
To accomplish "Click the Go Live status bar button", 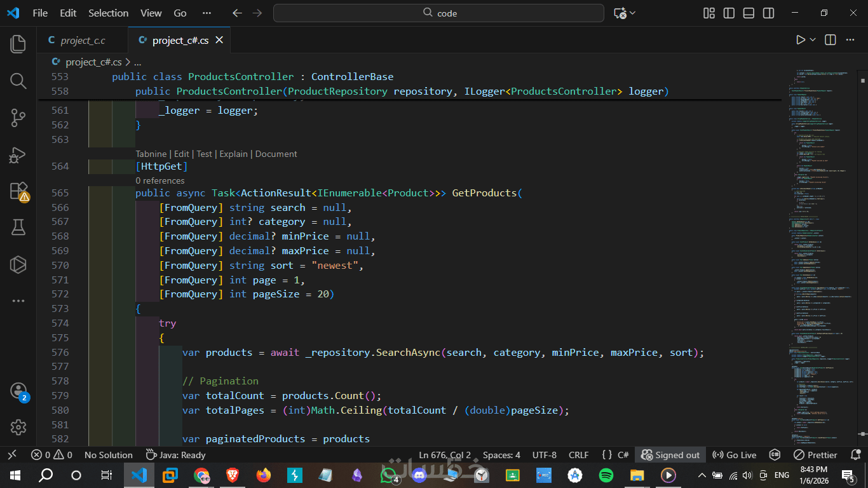I will pos(734,455).
